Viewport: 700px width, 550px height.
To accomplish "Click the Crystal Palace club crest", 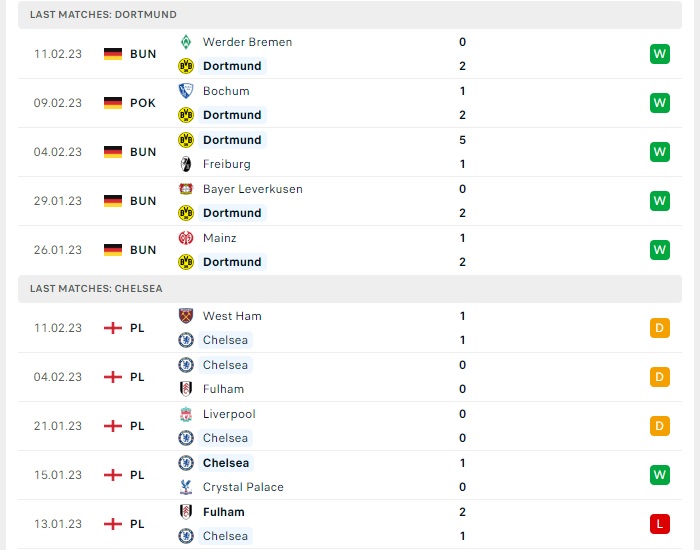I will click(186, 487).
